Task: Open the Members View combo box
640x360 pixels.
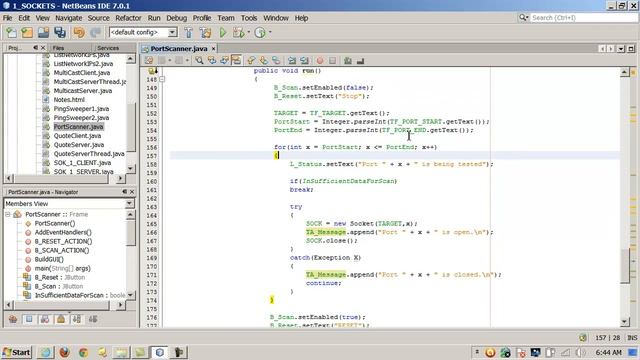Action: (x=69, y=203)
